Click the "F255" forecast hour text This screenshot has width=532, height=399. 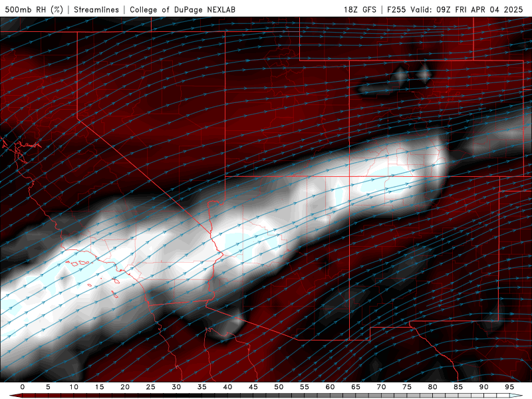tap(396, 9)
